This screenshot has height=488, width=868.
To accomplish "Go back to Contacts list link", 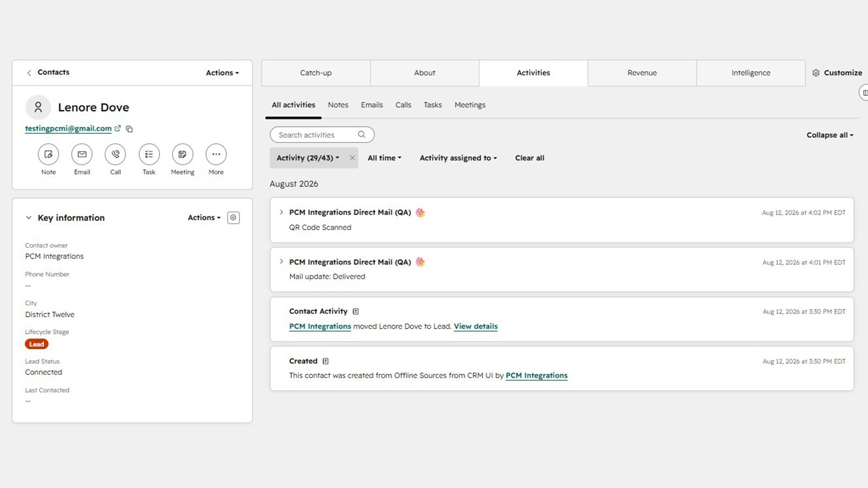I will tap(53, 72).
